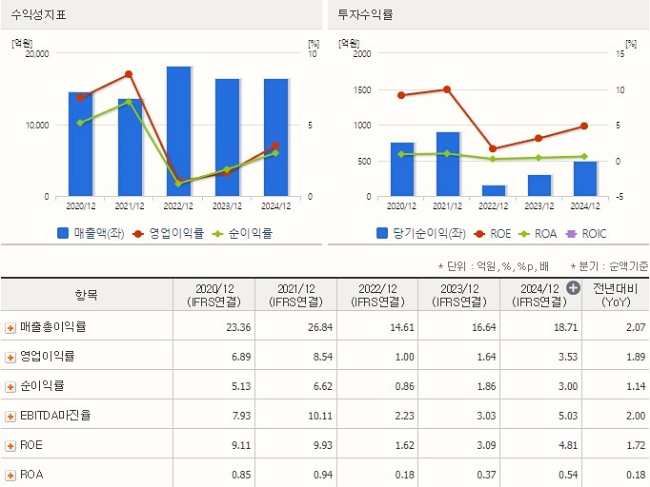This screenshot has height=487, width=650.
Task: Click the 영업이익률 row label in table
Action: 47,356
